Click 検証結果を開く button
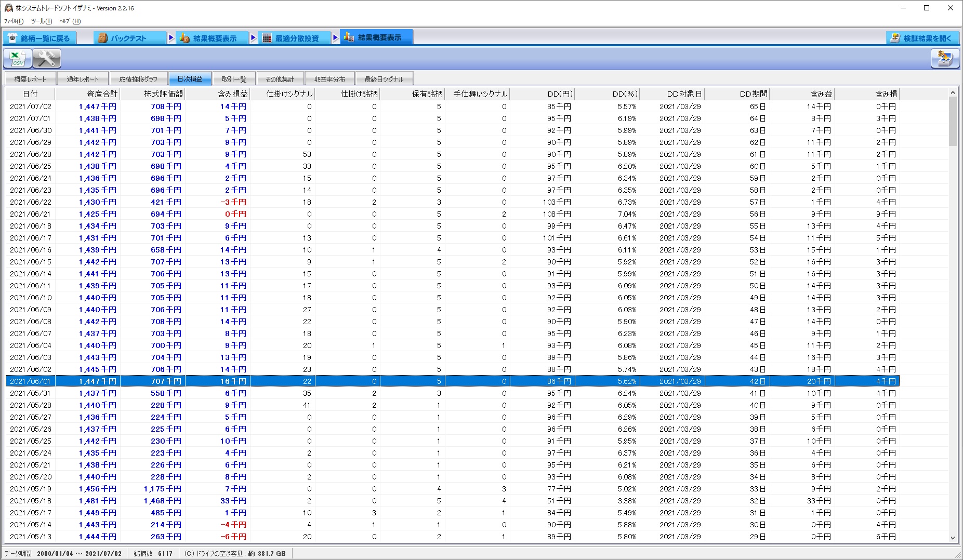 921,38
